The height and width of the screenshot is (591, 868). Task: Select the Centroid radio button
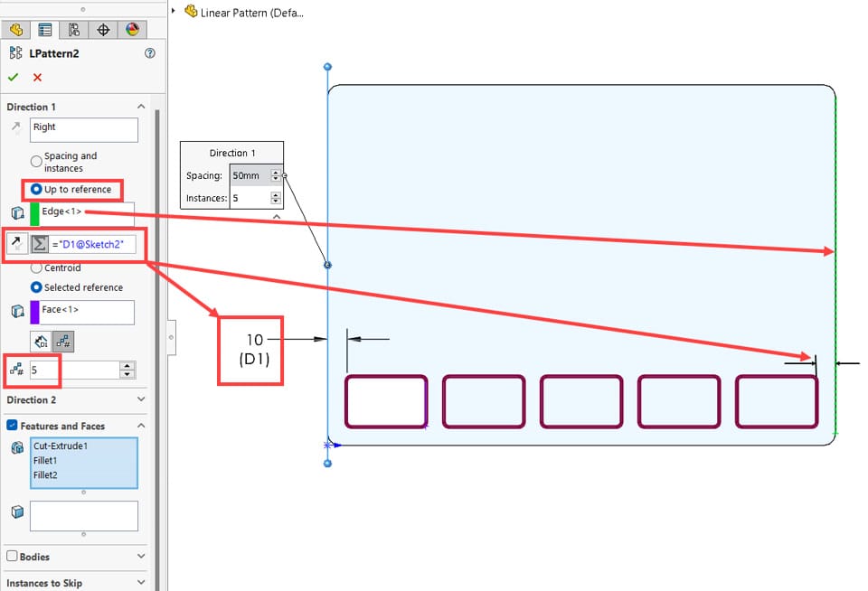click(x=36, y=267)
